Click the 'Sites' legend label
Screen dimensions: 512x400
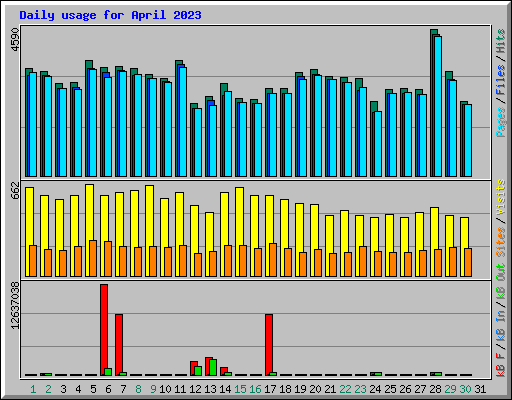(x=500, y=242)
